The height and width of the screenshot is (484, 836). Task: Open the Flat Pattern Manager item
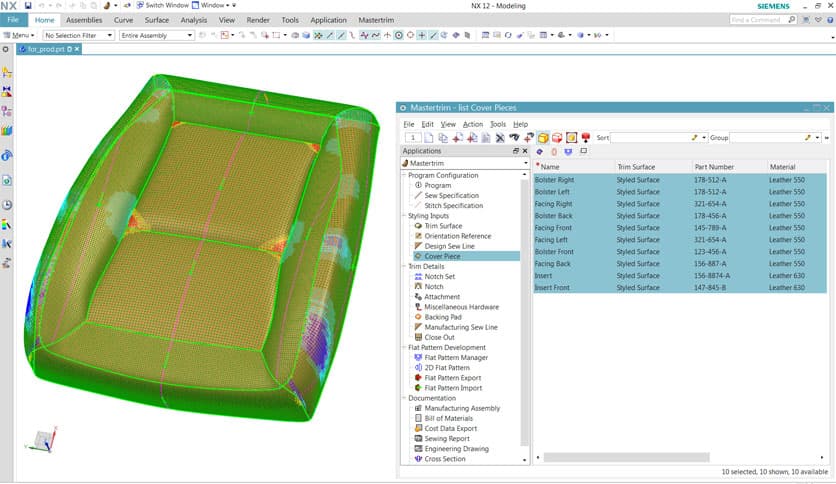coord(456,357)
